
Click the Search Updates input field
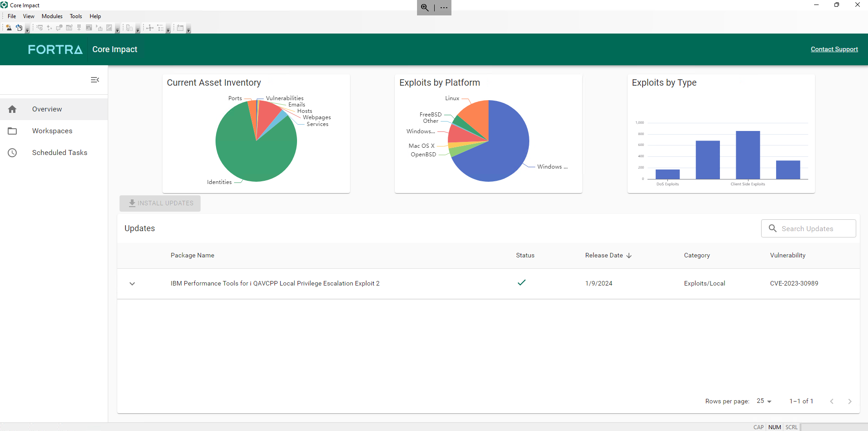point(808,228)
